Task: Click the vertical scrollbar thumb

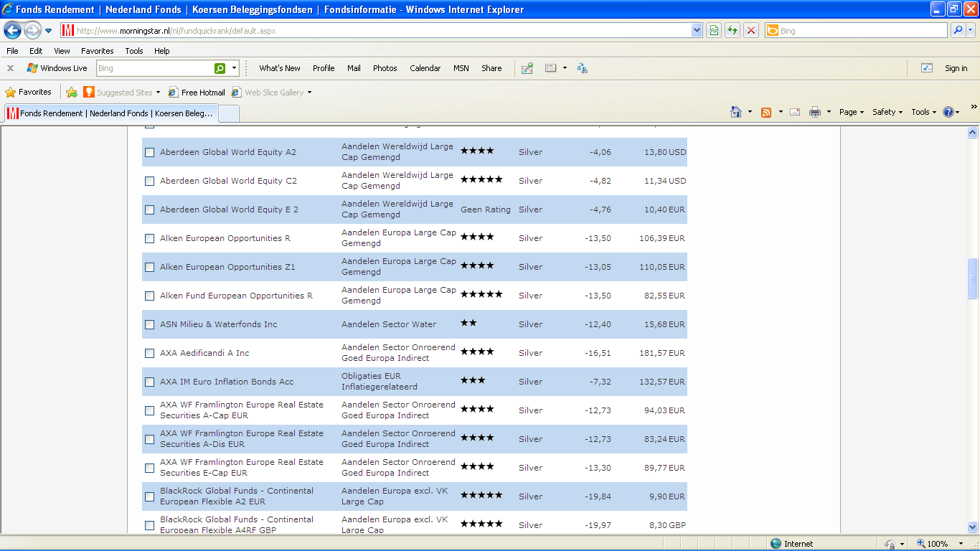Action: 973,278
